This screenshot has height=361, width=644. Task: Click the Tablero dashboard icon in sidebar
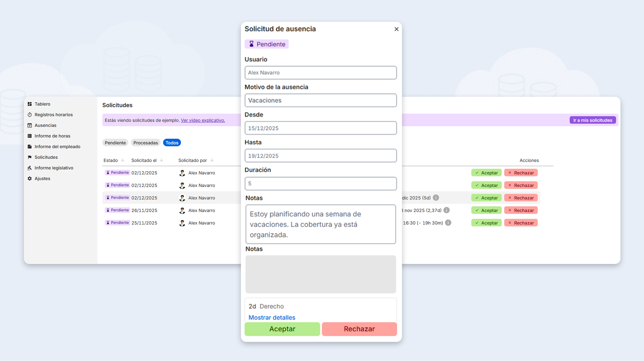(30, 104)
